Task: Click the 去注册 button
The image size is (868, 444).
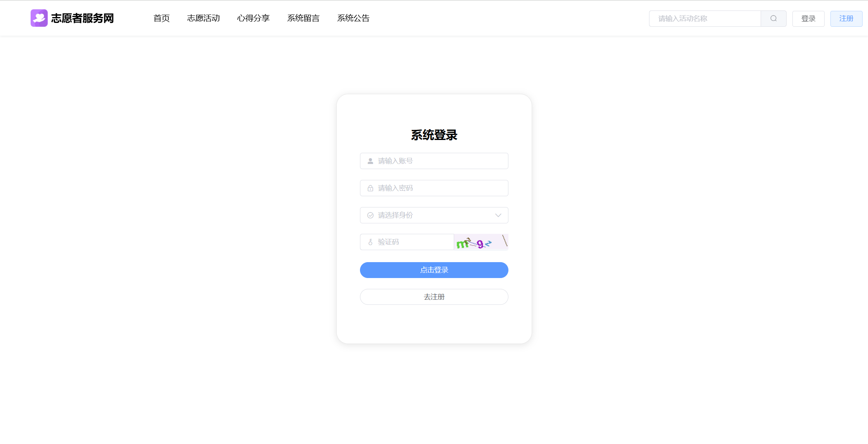Action: pyautogui.click(x=434, y=297)
